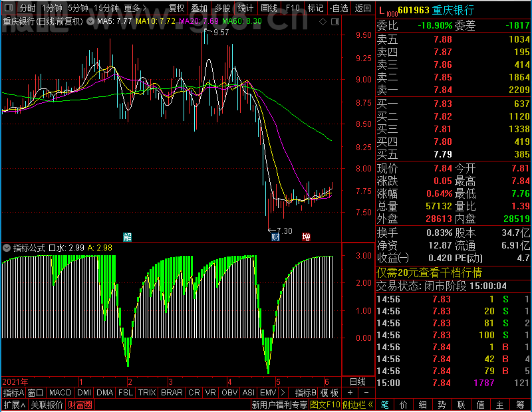Click the 财 marker below price low
This screenshot has width=532, height=412.
[275, 237]
